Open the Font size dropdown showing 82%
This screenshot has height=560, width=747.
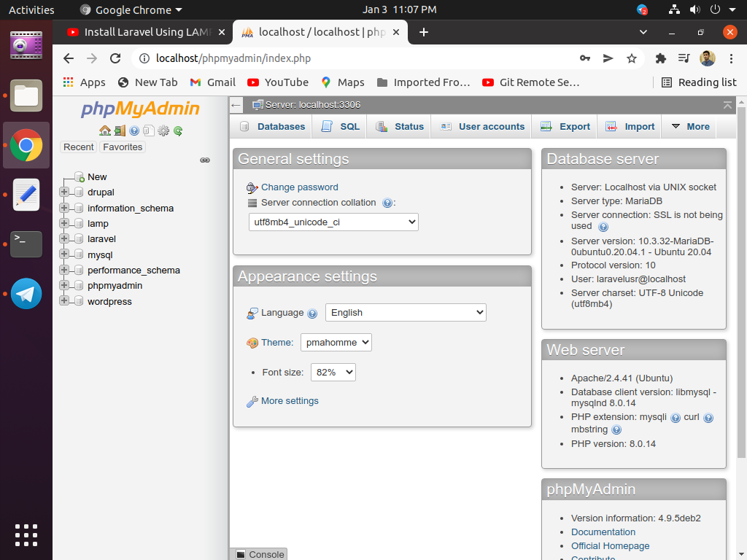click(333, 373)
